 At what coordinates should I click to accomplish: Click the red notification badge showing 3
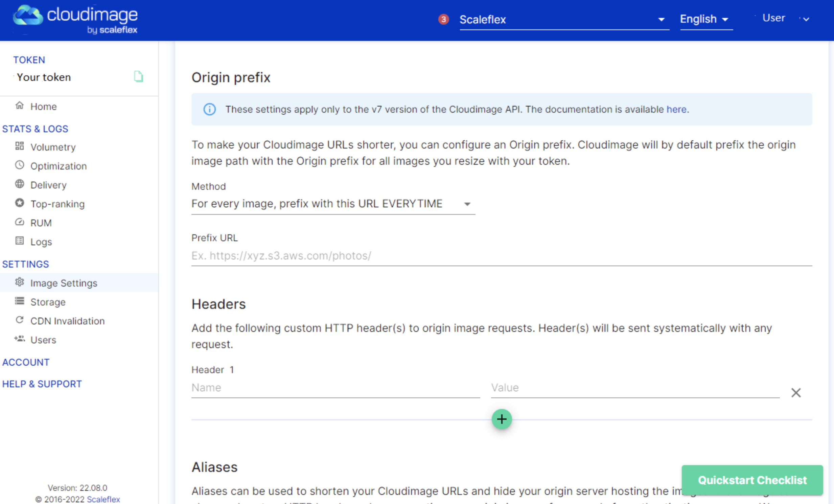pyautogui.click(x=443, y=19)
